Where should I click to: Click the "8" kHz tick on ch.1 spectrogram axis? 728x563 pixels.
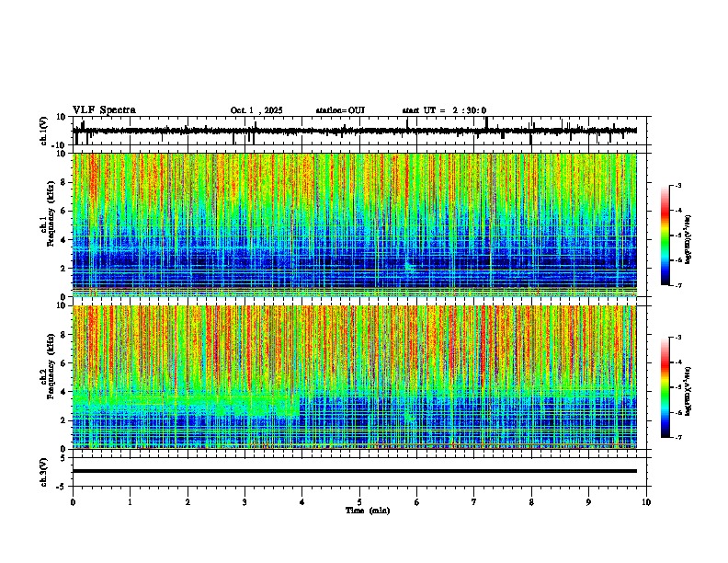64,182
